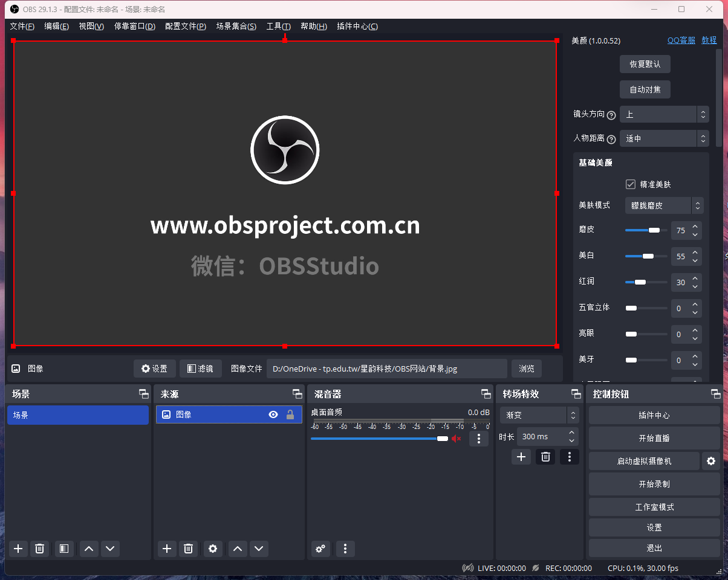The height and width of the screenshot is (580, 728).
Task: Open the 工具 menu
Action: [x=279, y=26]
